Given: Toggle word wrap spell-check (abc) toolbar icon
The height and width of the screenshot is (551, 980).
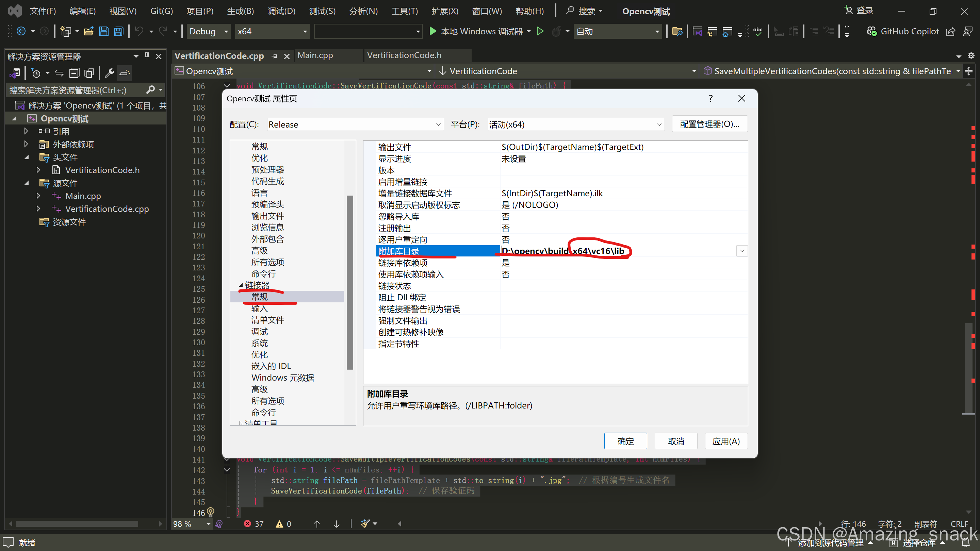Looking at the screenshot, I should [758, 31].
